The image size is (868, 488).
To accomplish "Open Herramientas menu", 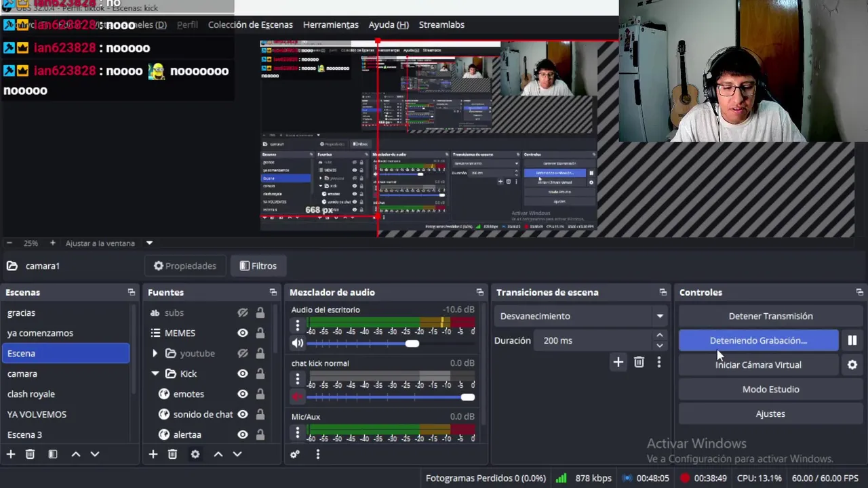I will pos(330,24).
